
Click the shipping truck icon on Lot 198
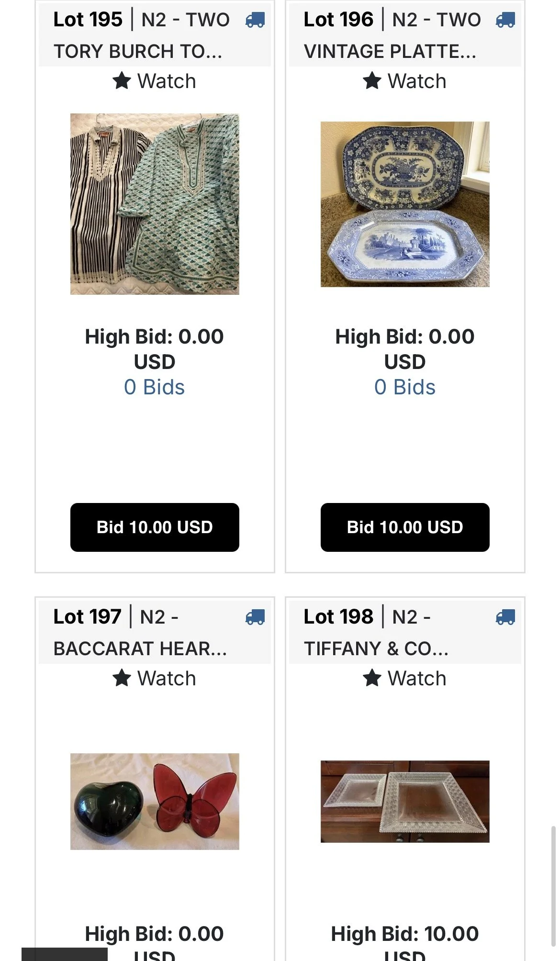505,617
